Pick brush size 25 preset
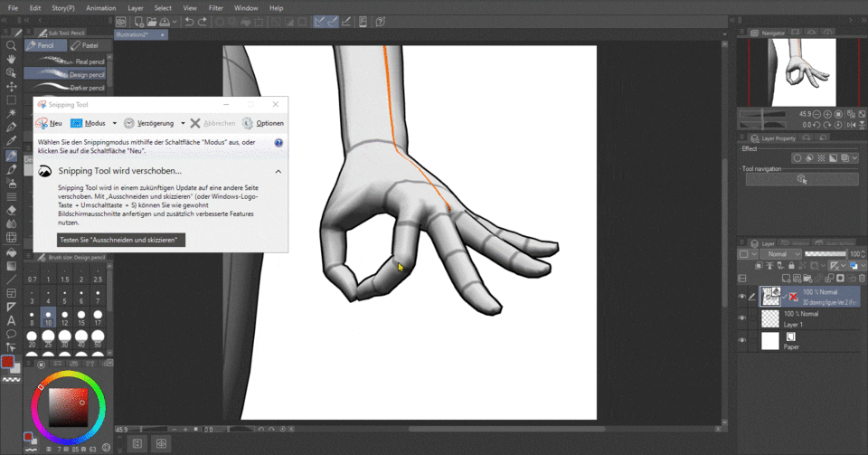Screen dimensions: 868x455 50,339
